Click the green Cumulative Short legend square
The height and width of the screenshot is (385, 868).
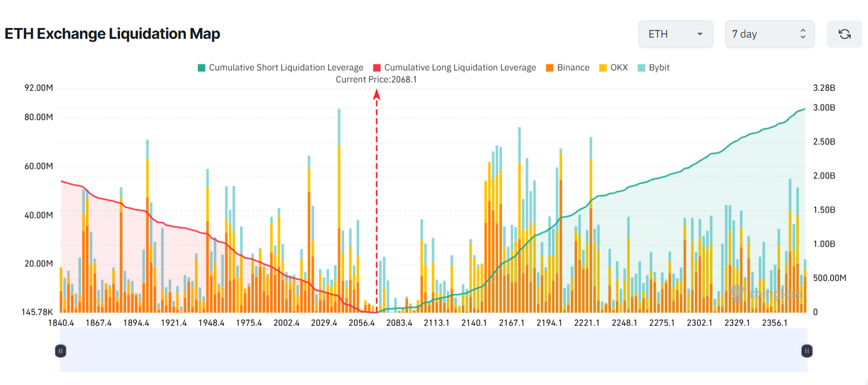[x=201, y=67]
